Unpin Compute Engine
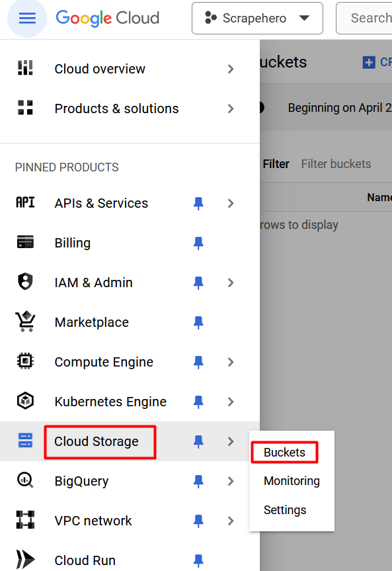The height and width of the screenshot is (571, 392). point(198,362)
